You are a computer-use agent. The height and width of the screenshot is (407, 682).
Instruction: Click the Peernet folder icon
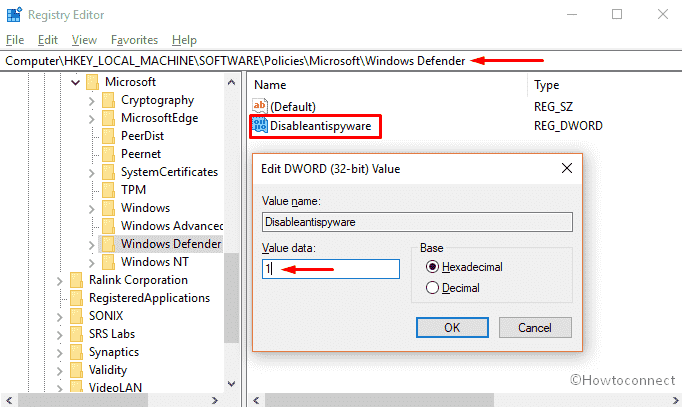[108, 154]
